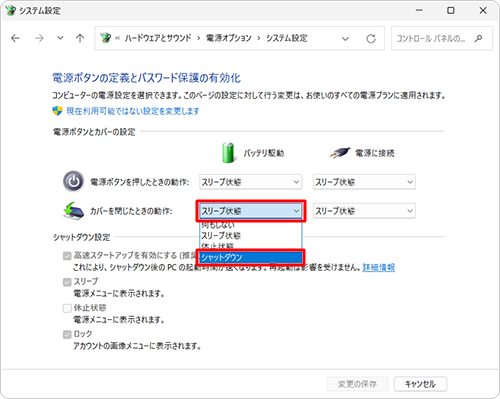This screenshot has width=500, height=399.
Task: Click the power button icon
Action: pyautogui.click(x=74, y=182)
